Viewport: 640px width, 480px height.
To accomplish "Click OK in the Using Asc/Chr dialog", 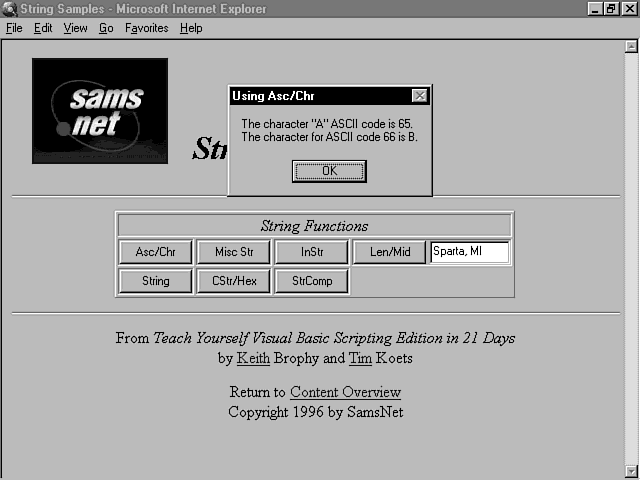I will pos(329,171).
